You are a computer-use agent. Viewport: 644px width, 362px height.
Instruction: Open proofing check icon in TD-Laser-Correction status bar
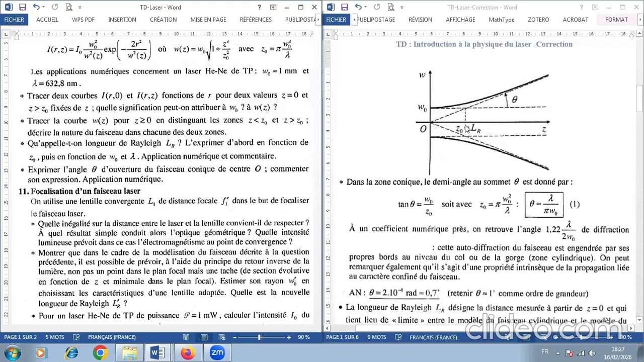398,337
